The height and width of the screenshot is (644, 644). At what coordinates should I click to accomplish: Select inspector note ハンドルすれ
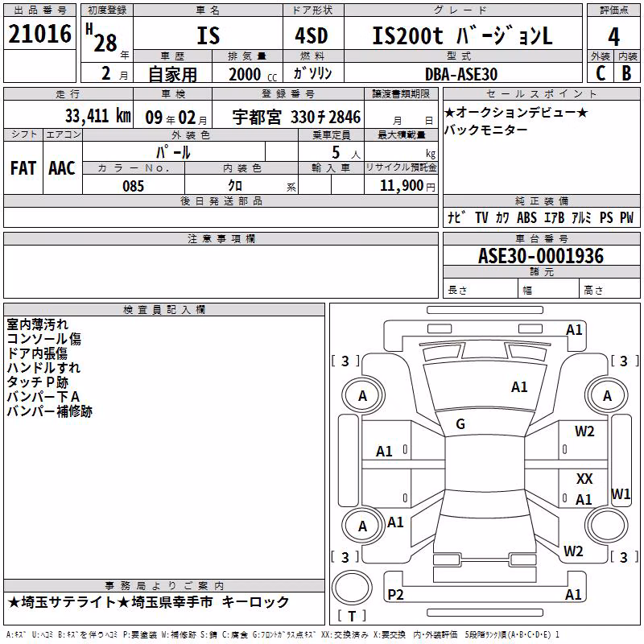[x=43, y=368]
